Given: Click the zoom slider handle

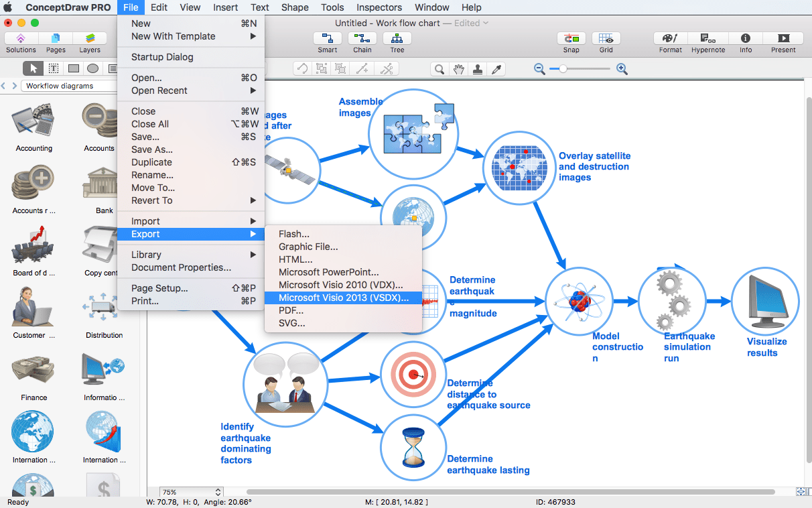Looking at the screenshot, I should click(563, 68).
